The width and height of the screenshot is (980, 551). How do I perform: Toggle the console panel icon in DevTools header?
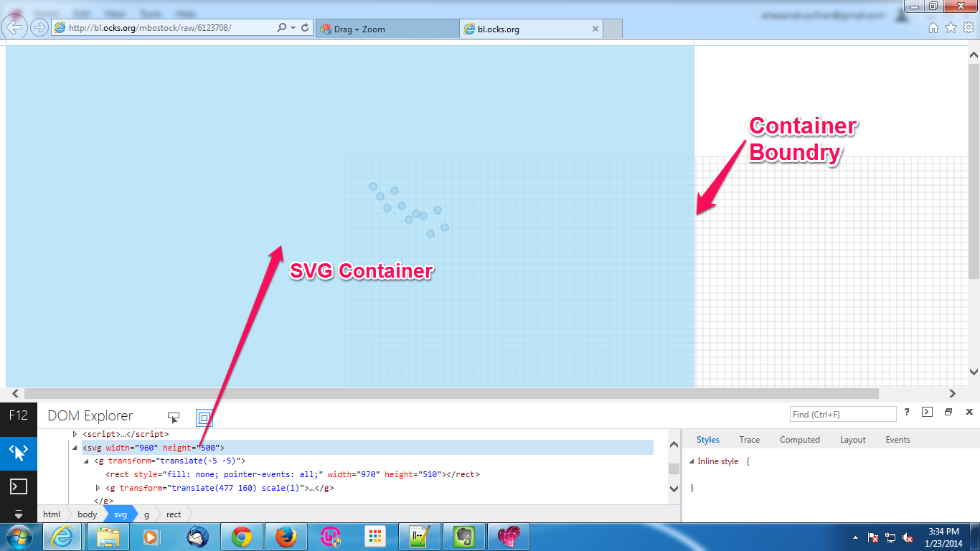tap(927, 412)
